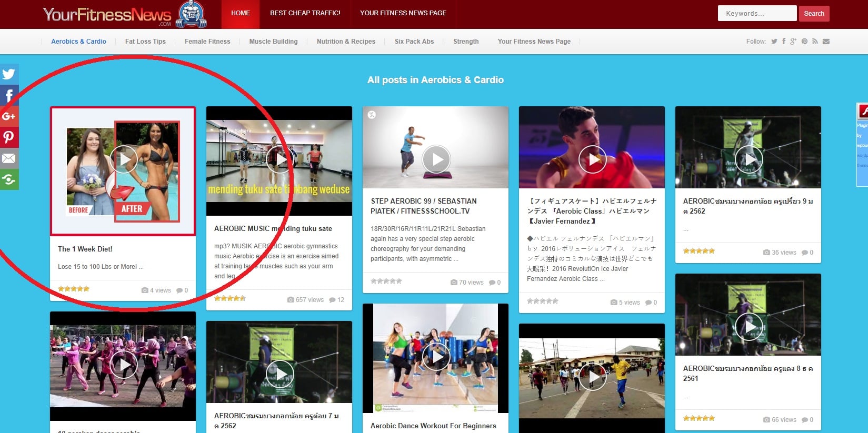
Task: Open the Nutrition & Recipes category
Action: 346,42
